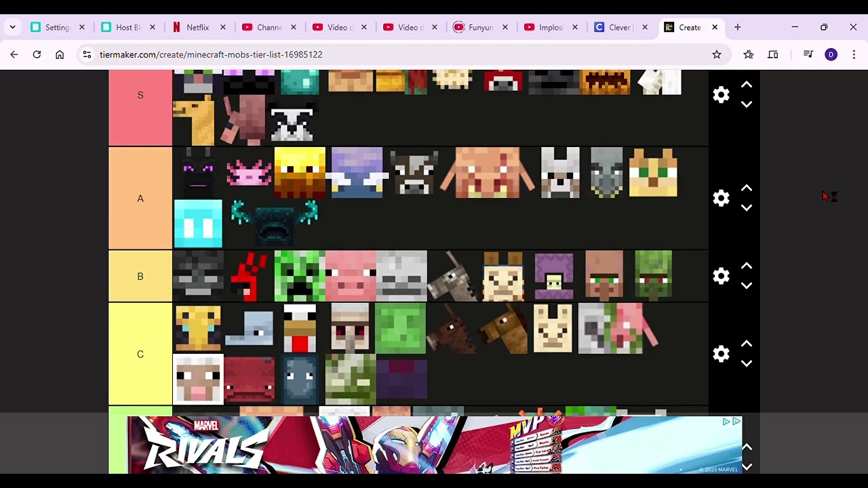
Task: Move A tier row up with arrow
Action: [x=747, y=188]
